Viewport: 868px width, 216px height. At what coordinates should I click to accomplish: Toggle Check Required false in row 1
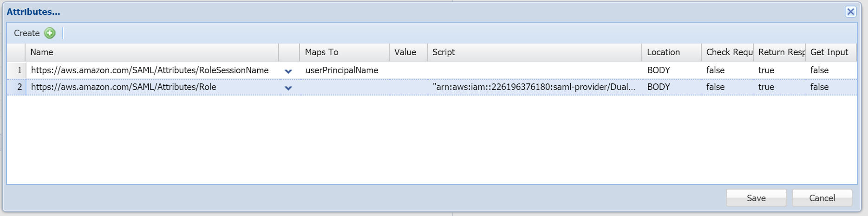715,70
